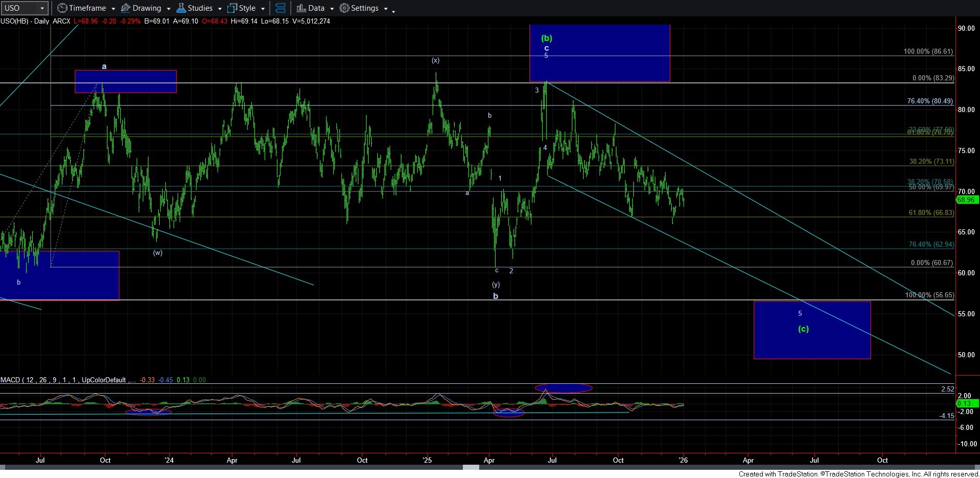Expand the arrow next to Drawing
980x478 pixels.
[x=168, y=9]
